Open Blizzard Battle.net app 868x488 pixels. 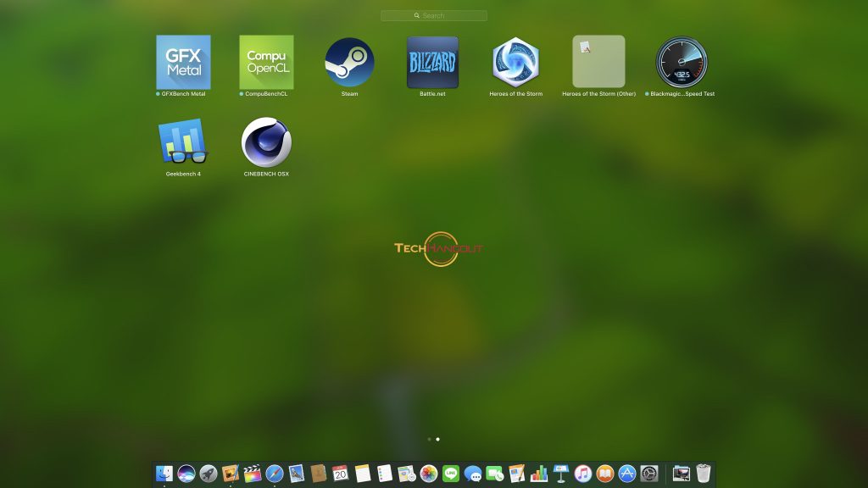pos(432,62)
